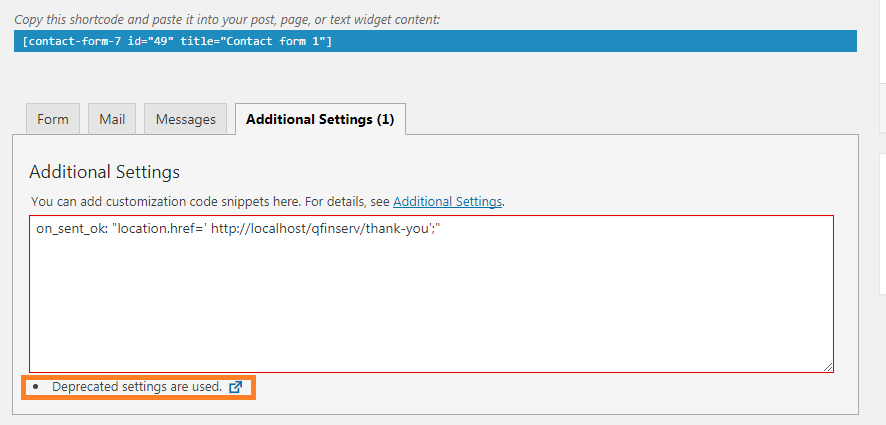This screenshot has width=886, height=425.
Task: Click the title="Contact form 1" shortcode portion
Action: click(x=256, y=41)
